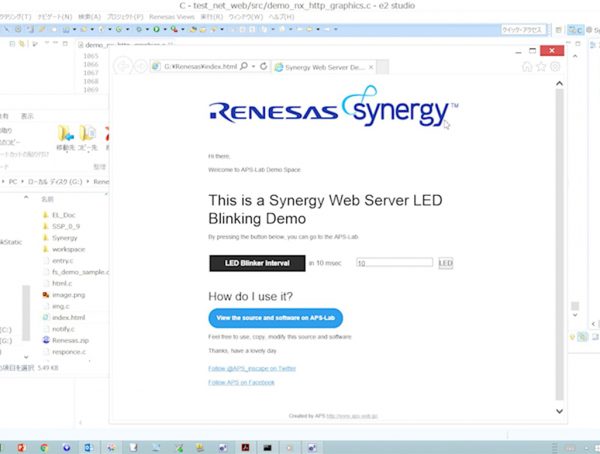
Task: Close the Synergy Web Server Demo tab
Action: tap(371, 67)
